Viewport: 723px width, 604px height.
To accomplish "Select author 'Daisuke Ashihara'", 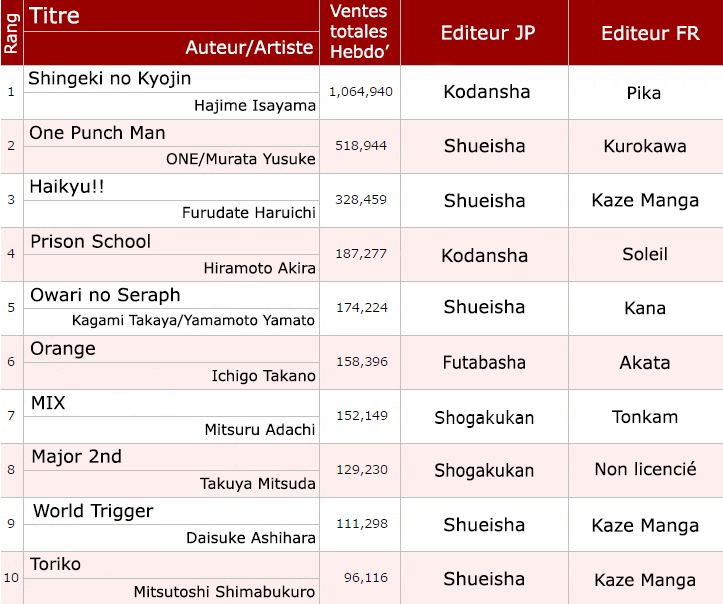I will (251, 538).
